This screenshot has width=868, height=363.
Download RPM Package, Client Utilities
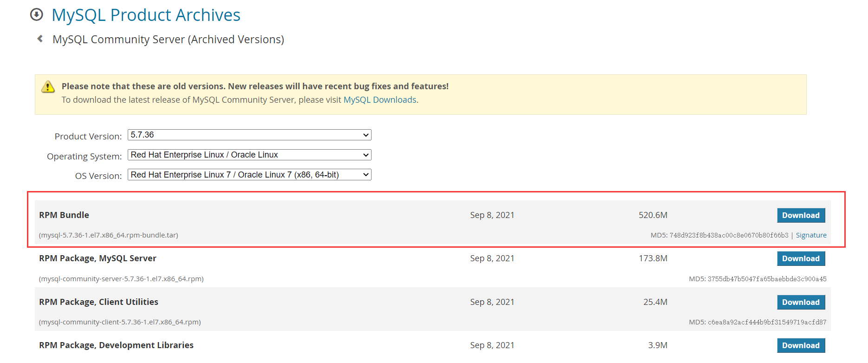click(801, 302)
